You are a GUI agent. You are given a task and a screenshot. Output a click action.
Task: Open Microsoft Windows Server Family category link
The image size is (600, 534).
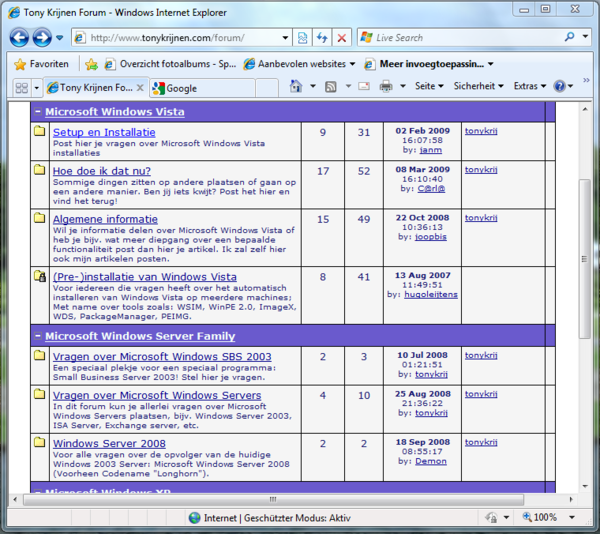[140, 336]
